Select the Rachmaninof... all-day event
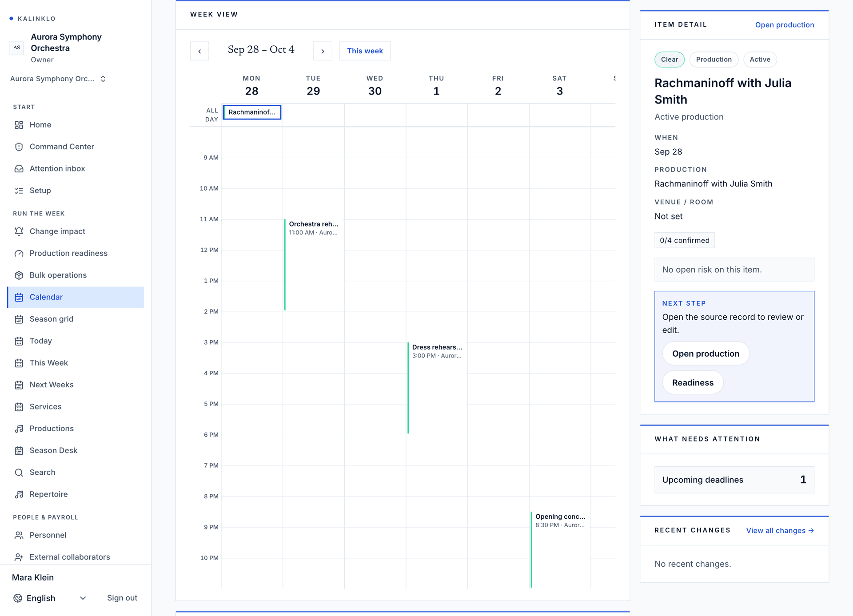Viewport: 853px width, 616px height. click(x=252, y=112)
